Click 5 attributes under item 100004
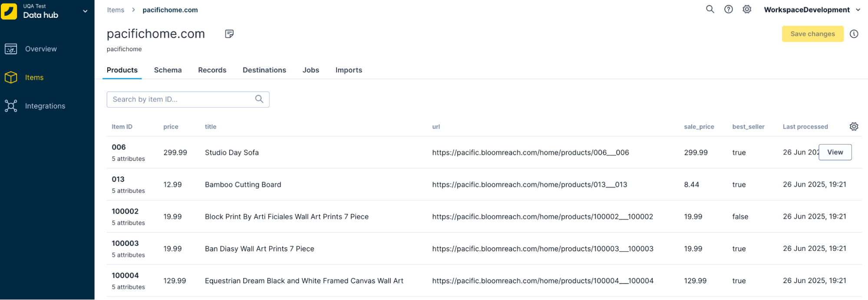The width and height of the screenshot is (868, 300). tap(129, 287)
